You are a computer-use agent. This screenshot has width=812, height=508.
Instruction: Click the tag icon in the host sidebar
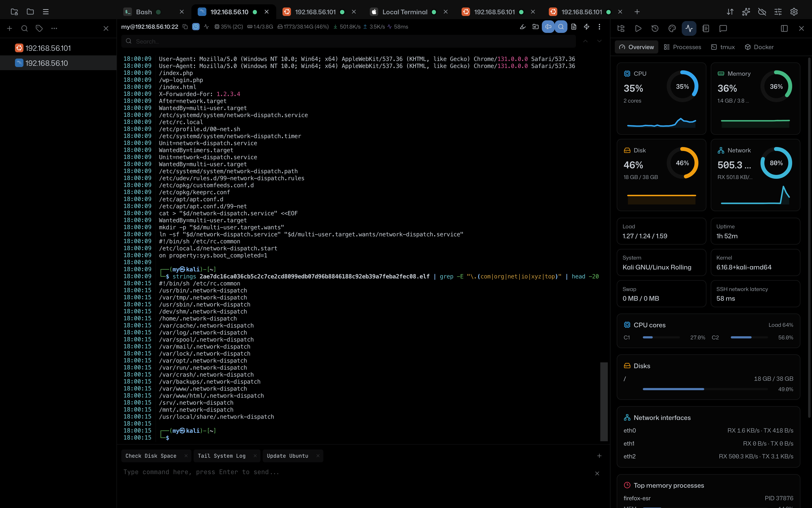click(x=39, y=29)
